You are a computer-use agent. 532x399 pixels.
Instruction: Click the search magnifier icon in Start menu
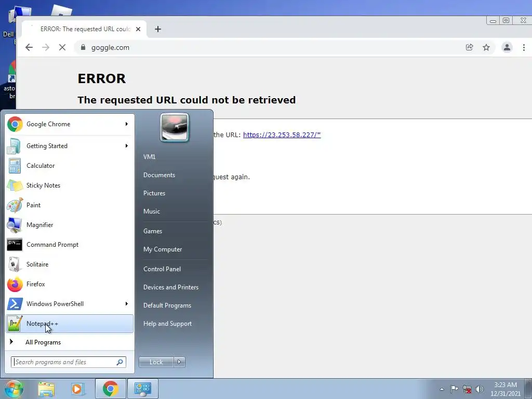[120, 362]
